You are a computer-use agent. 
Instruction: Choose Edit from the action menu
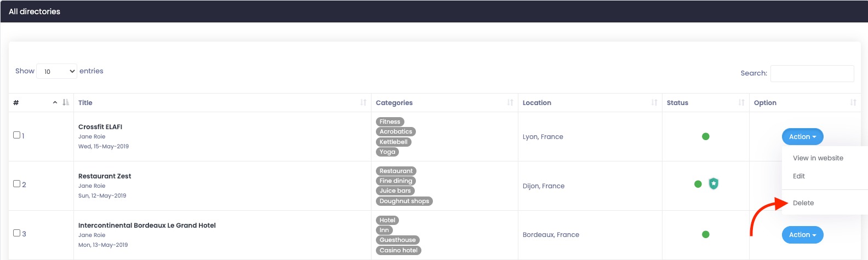[799, 176]
